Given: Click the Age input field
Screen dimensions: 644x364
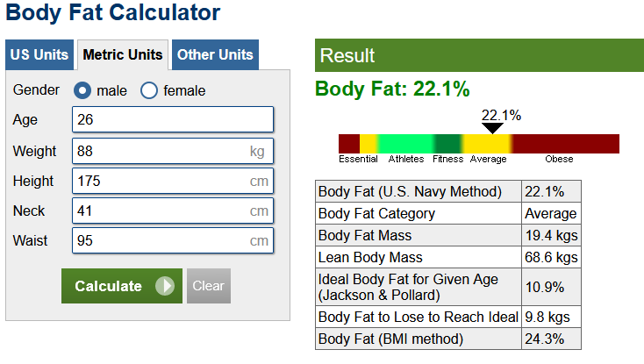Looking at the screenshot, I should pyautogui.click(x=173, y=120).
